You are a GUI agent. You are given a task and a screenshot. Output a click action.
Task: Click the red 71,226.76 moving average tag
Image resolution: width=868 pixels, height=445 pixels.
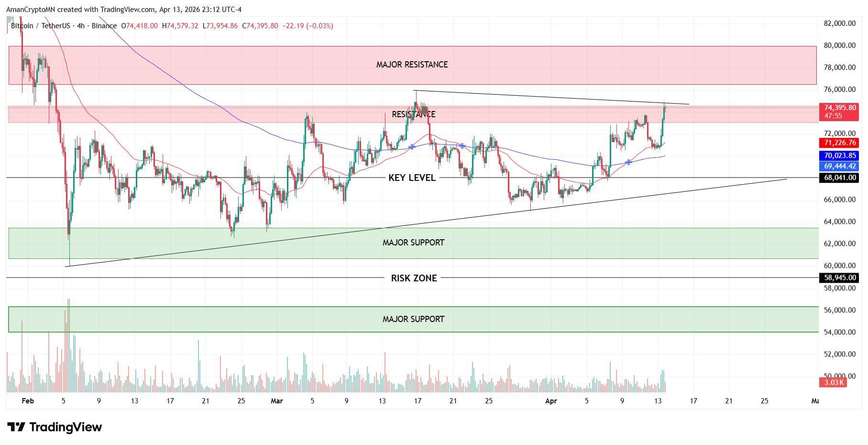839,143
